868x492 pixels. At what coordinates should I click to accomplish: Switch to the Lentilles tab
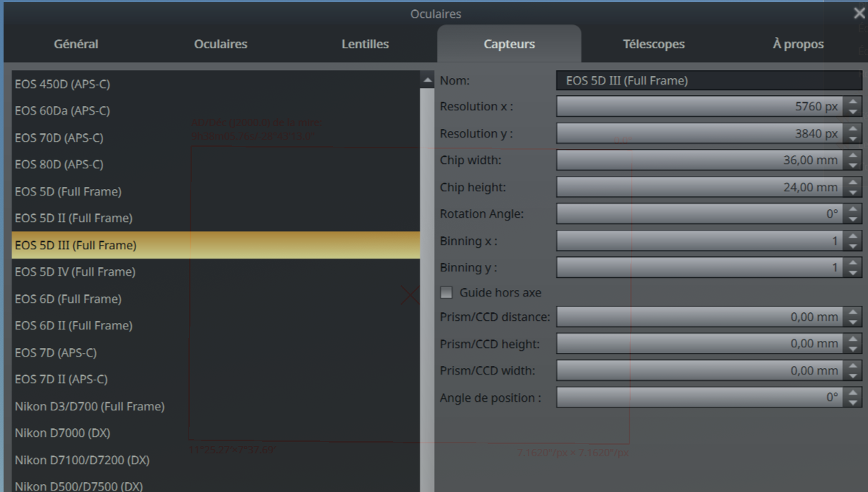(x=365, y=44)
